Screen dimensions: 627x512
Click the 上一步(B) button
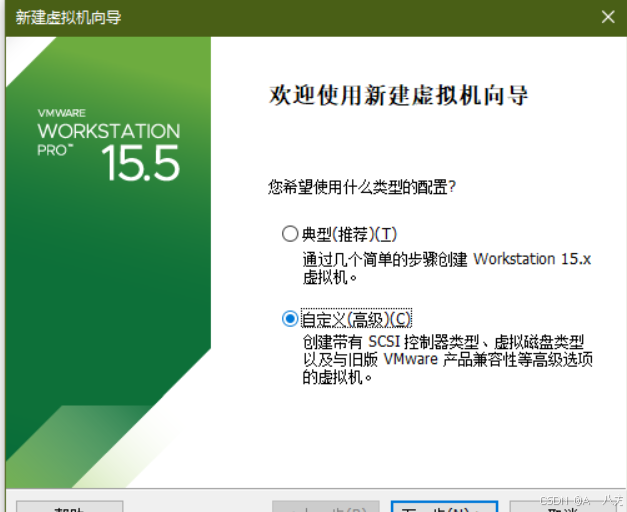point(325,507)
